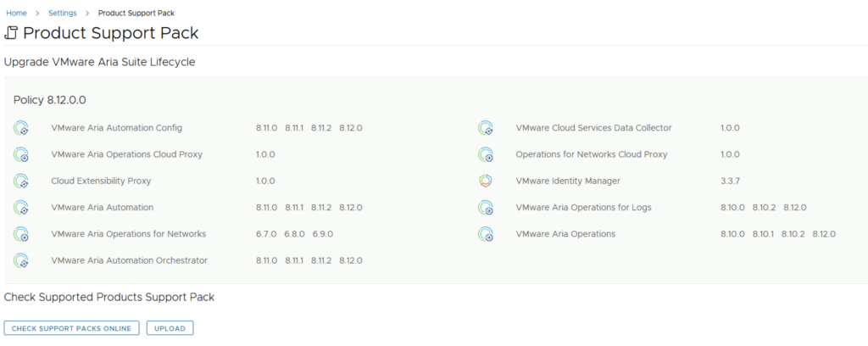Click the icon beside the VMware Aria Automation label
Viewport: 868px width, 346px height.
click(21, 208)
